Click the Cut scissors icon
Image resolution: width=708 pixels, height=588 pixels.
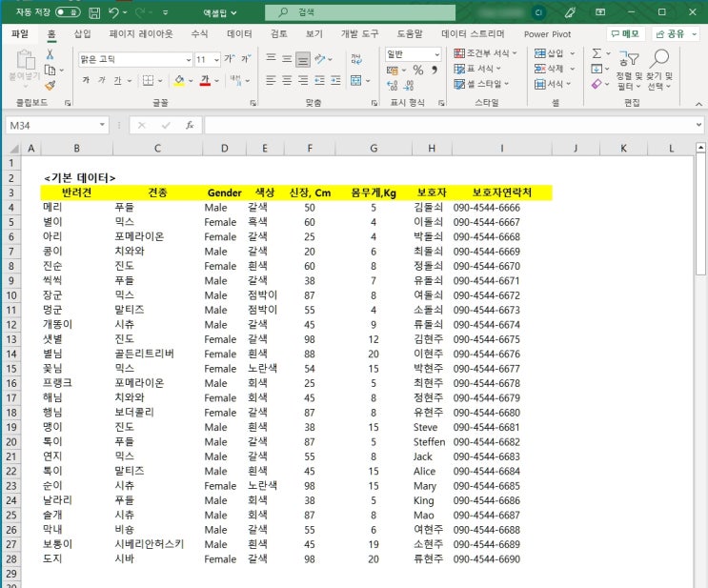pos(51,54)
